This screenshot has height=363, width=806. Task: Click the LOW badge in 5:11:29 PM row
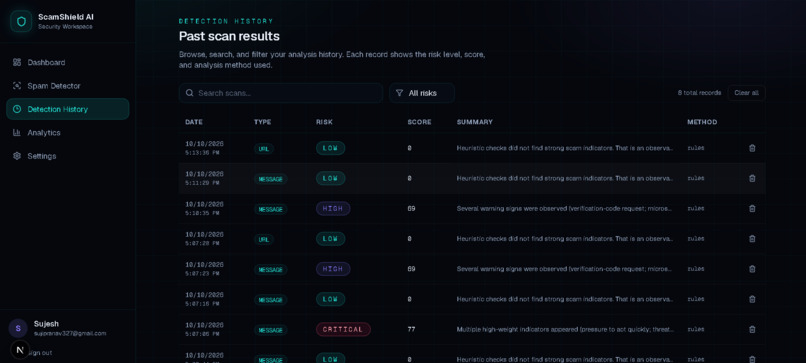click(x=331, y=178)
